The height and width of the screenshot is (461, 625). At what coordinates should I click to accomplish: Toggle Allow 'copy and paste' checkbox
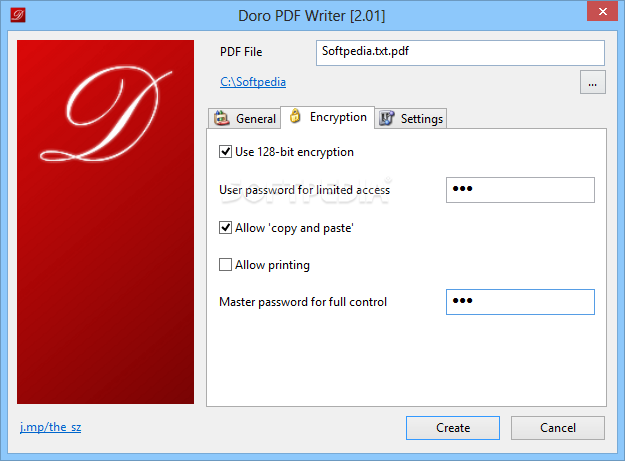coord(225,228)
